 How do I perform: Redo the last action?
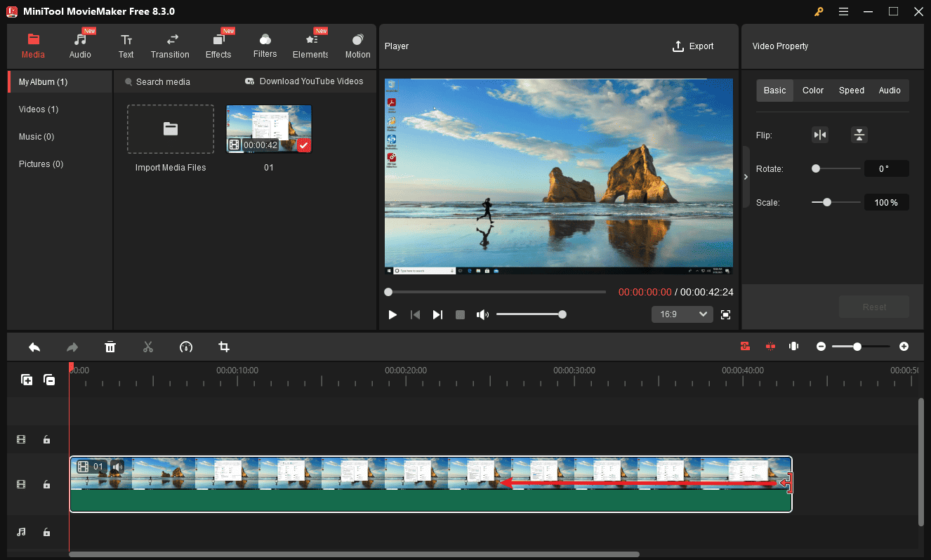point(72,347)
